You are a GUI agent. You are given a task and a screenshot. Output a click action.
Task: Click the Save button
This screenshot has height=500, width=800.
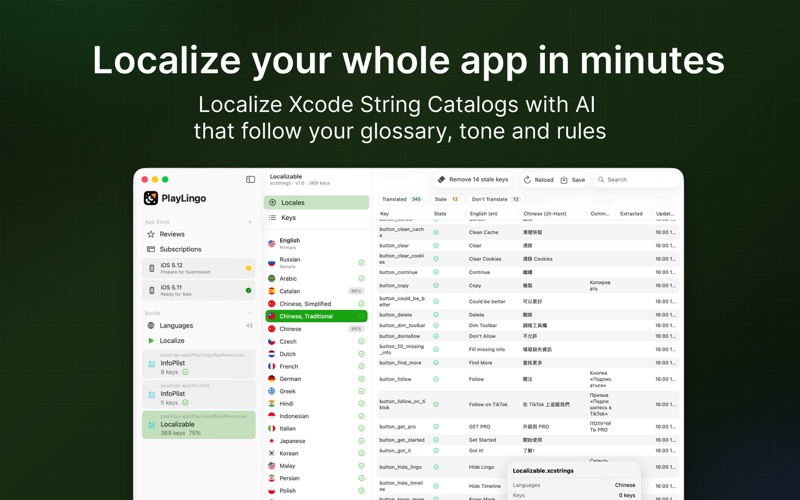(573, 180)
